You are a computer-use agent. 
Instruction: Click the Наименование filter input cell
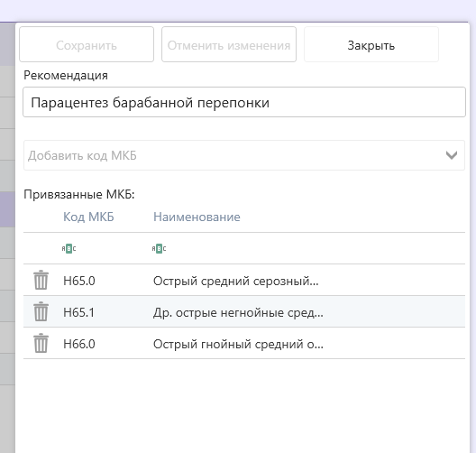(x=307, y=248)
